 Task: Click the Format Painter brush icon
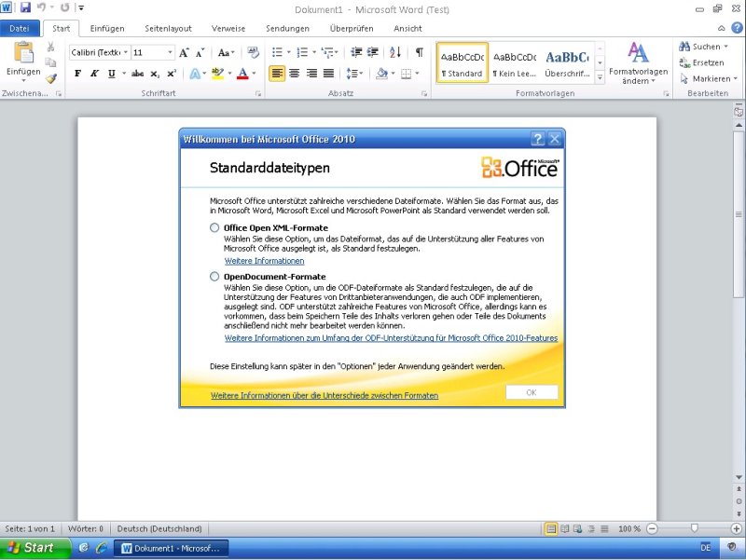tap(51, 79)
